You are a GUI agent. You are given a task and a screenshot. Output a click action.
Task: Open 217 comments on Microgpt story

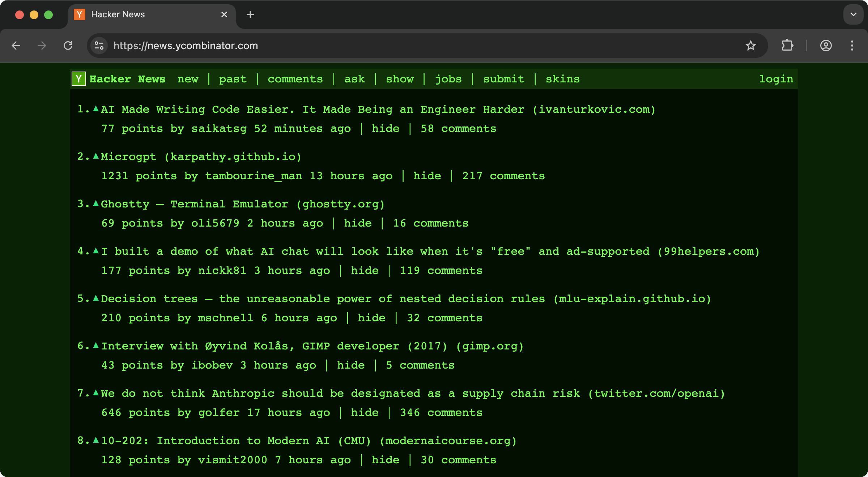coord(503,176)
